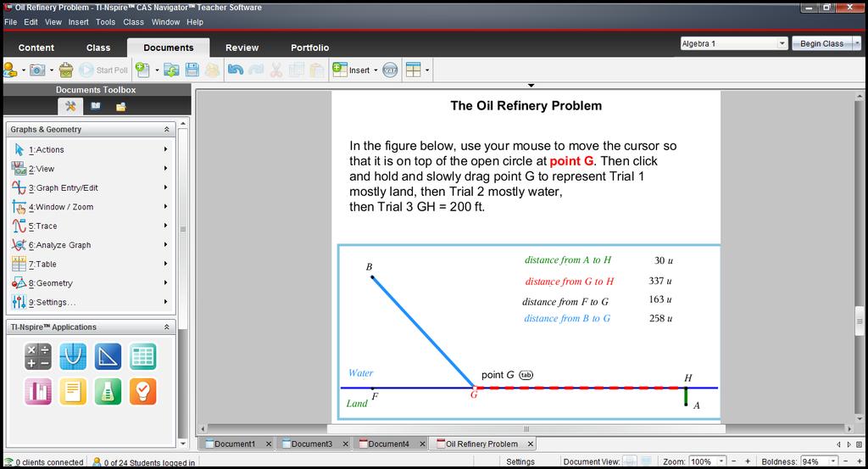Open the Class menu in menu bar
Screen dimensions: 868x469
pos(133,22)
